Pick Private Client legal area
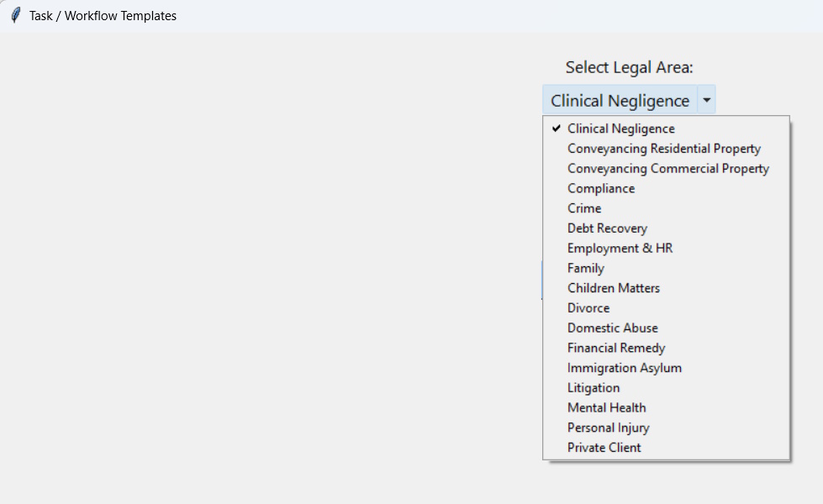The height and width of the screenshot is (504, 823). [604, 448]
